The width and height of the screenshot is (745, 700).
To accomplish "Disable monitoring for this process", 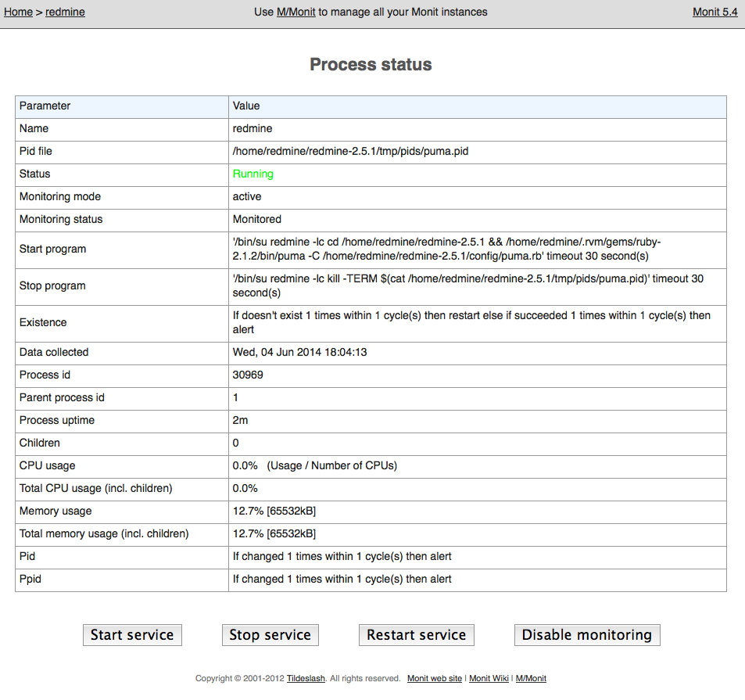I will [587, 635].
